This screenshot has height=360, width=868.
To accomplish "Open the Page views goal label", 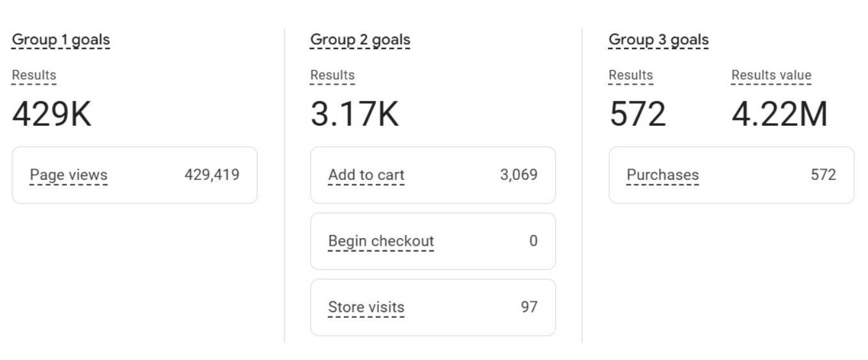I will tap(68, 175).
